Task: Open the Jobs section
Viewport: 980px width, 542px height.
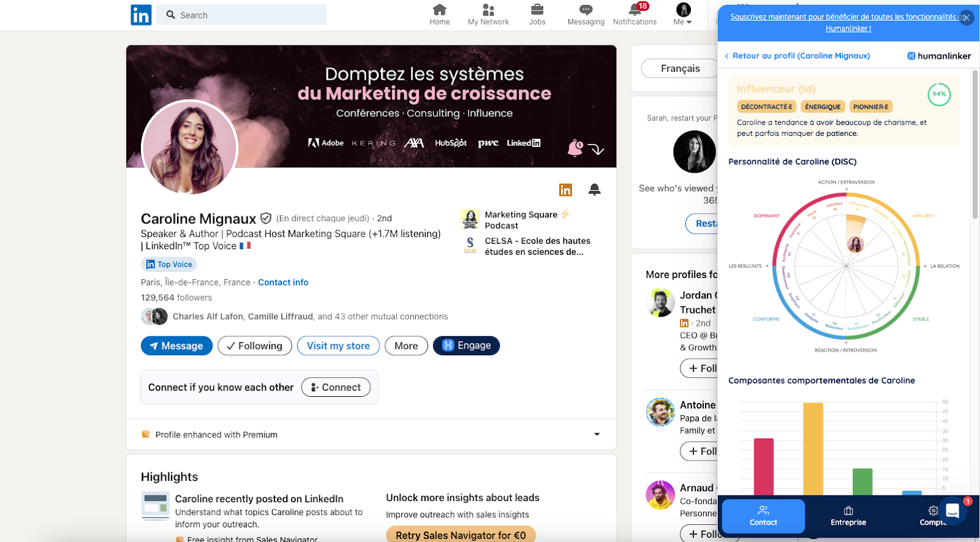Action: point(537,15)
